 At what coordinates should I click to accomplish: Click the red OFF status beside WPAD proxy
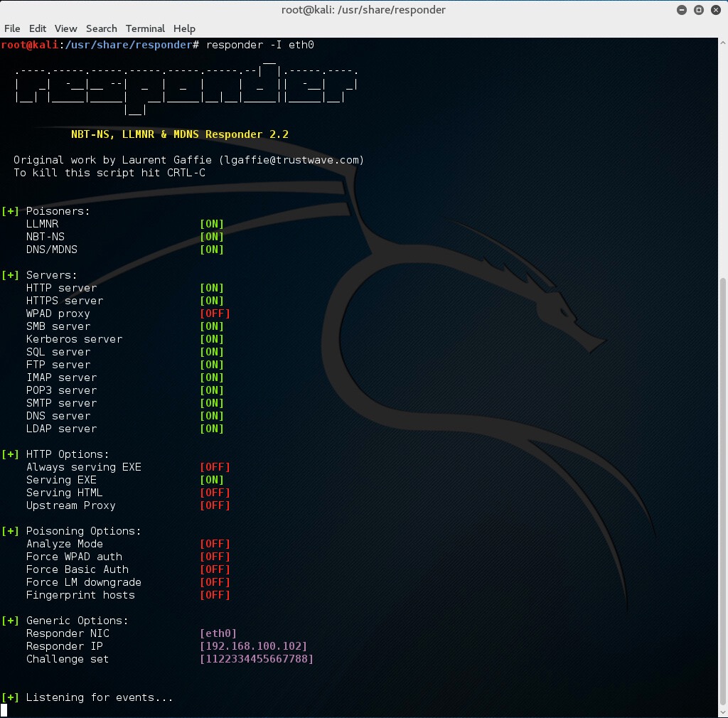tap(215, 314)
